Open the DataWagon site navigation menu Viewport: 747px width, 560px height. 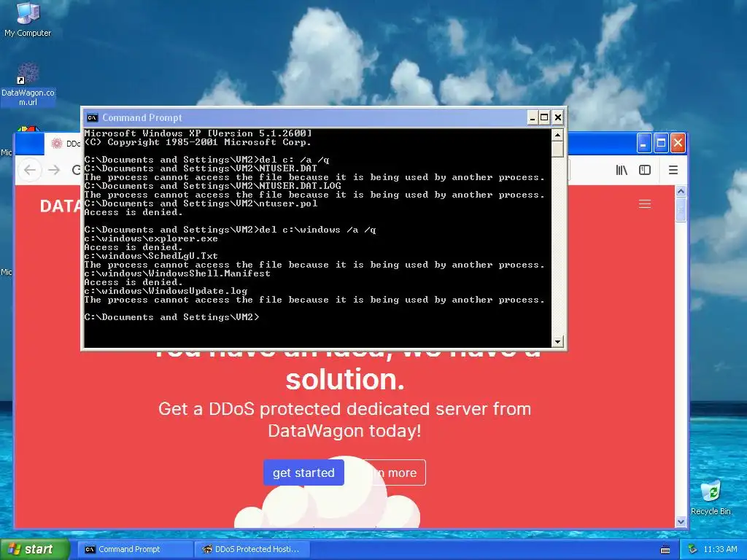click(645, 204)
